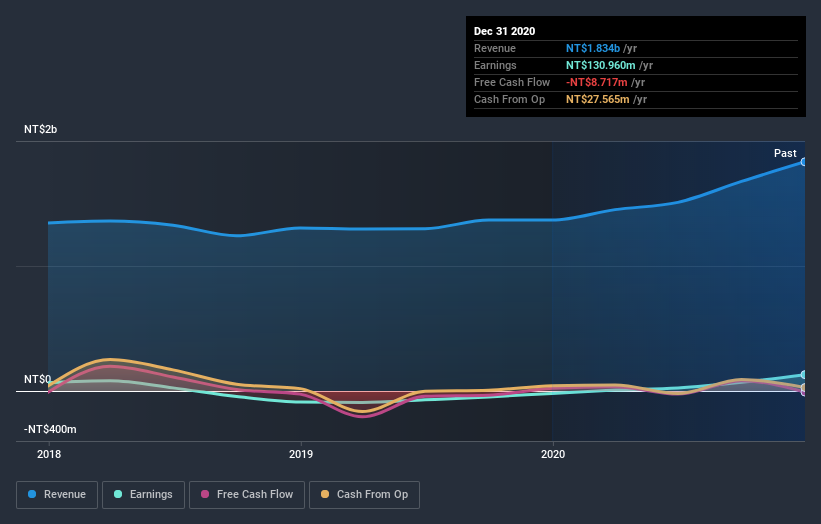This screenshot has width=821, height=524.
Task: Click the 2019 x-axis label
Action: (301, 454)
